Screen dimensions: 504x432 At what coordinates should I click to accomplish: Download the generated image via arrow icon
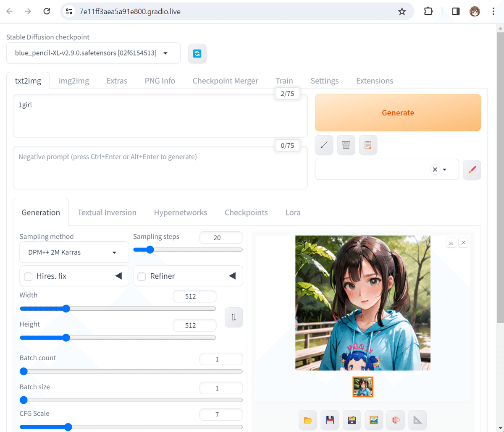click(x=451, y=243)
